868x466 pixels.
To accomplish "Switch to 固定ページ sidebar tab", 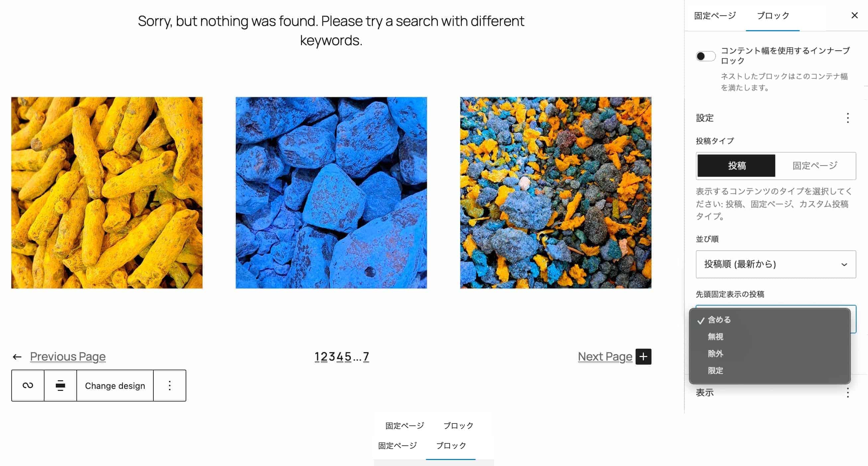I will point(715,16).
